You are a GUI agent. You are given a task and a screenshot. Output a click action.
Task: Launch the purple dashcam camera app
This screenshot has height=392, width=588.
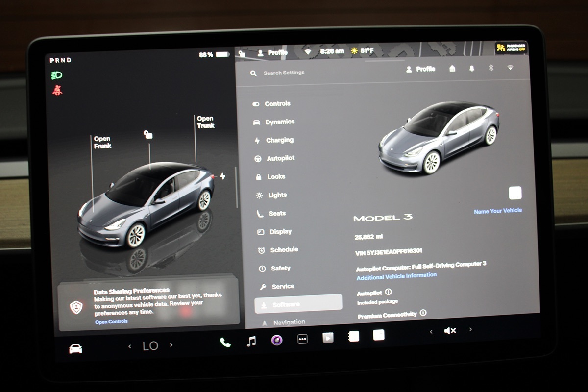click(x=277, y=340)
